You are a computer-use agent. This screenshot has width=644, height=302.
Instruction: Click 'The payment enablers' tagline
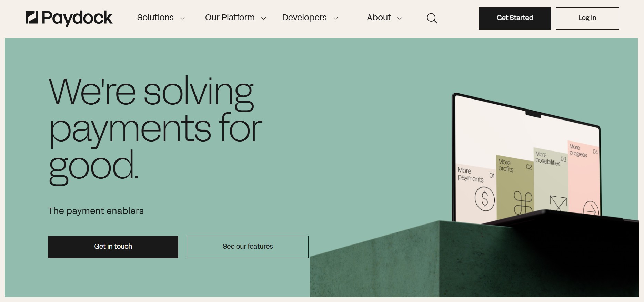pyautogui.click(x=96, y=211)
